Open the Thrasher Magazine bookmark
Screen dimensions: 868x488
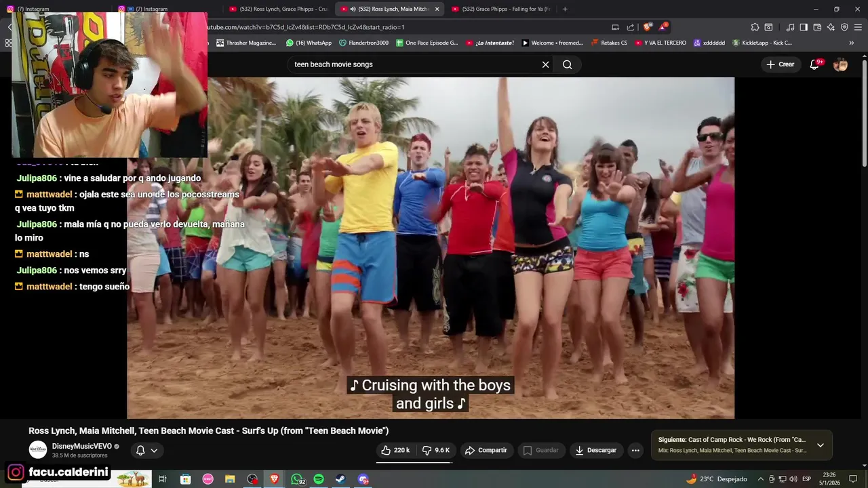coord(246,43)
